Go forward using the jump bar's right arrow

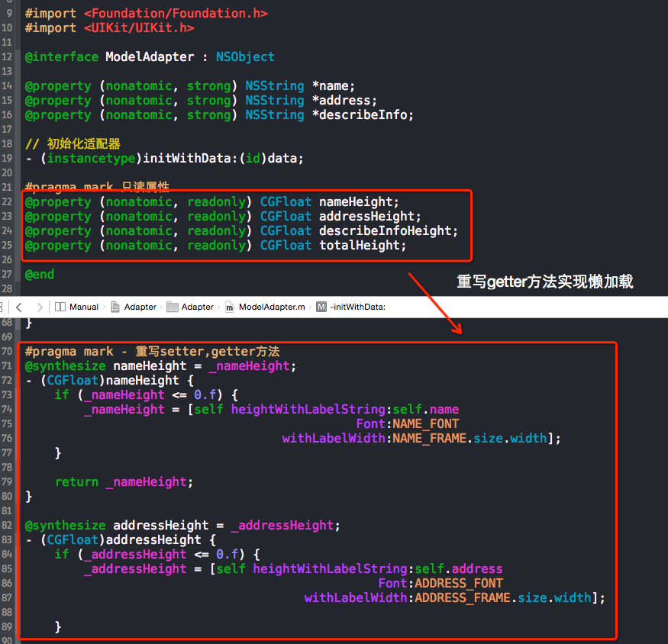[x=40, y=307]
